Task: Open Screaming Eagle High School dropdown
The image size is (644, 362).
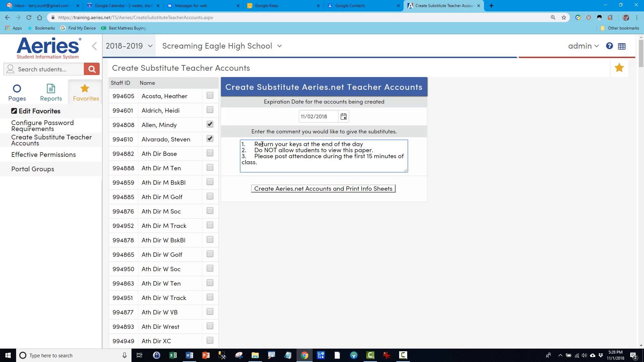Action: (222, 46)
